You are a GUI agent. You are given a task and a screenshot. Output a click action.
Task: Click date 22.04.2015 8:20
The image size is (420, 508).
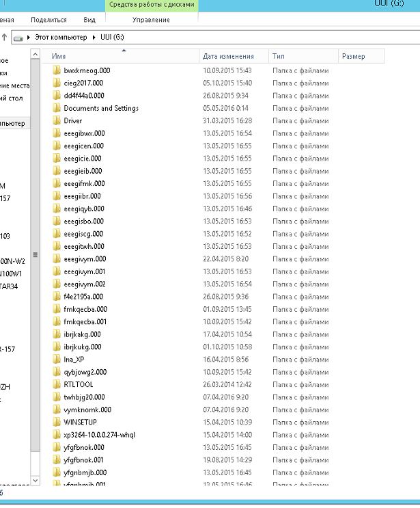click(226, 259)
